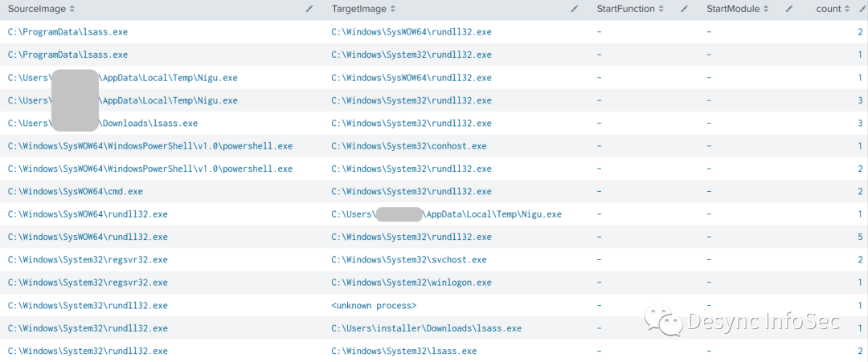Click SysWOW64\rundll32.exe source in Nigu.exe target row
This screenshot has height=362, width=868.
(88, 214)
